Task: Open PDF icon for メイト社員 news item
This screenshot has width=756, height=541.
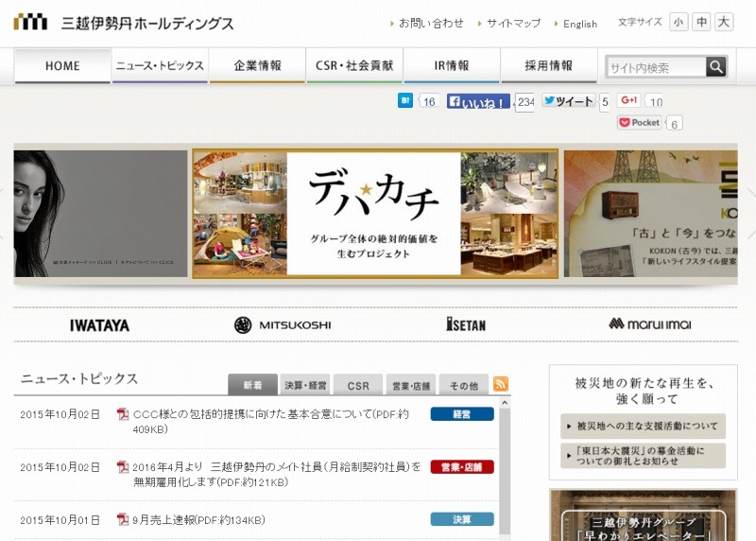Action: click(x=123, y=466)
